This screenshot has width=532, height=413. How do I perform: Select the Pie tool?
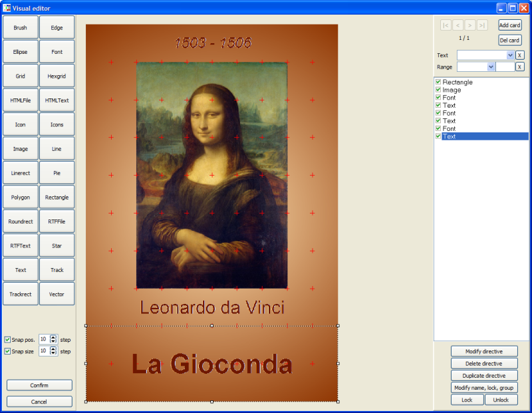click(x=57, y=173)
